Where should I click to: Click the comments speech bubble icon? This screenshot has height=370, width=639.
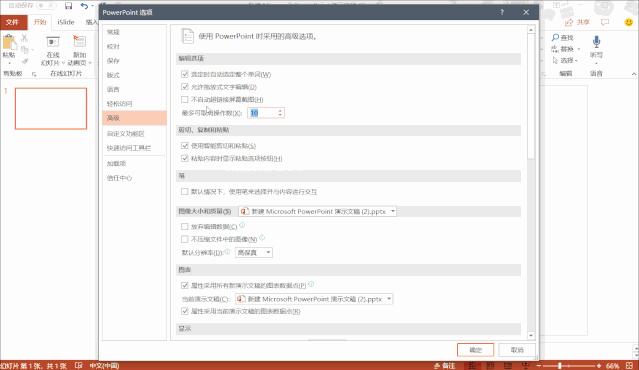(x=605, y=22)
